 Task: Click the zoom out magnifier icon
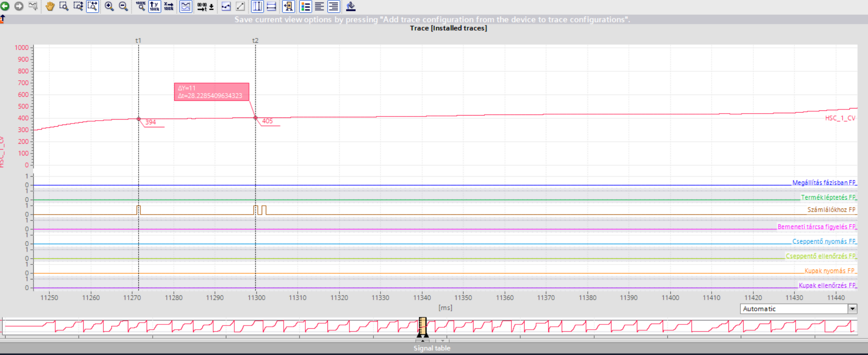pyautogui.click(x=123, y=6)
